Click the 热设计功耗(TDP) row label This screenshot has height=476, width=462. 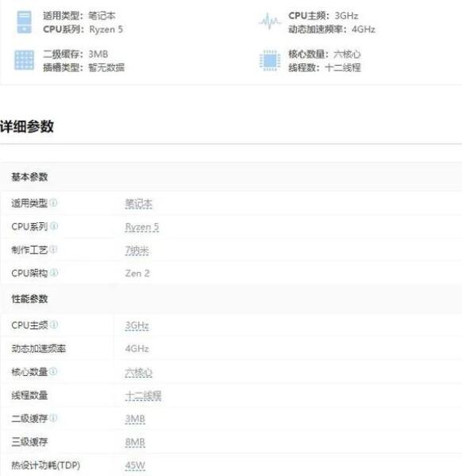(46, 465)
